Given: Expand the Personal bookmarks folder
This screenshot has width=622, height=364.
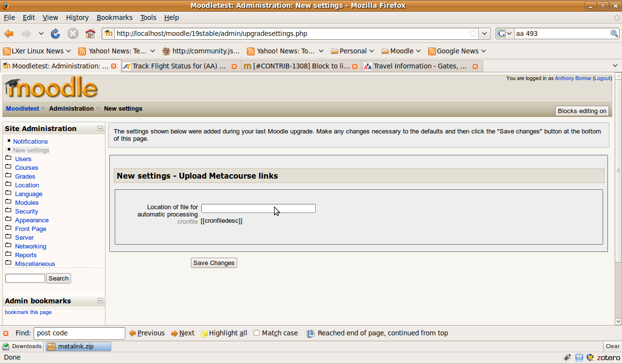Looking at the screenshot, I should coord(352,51).
